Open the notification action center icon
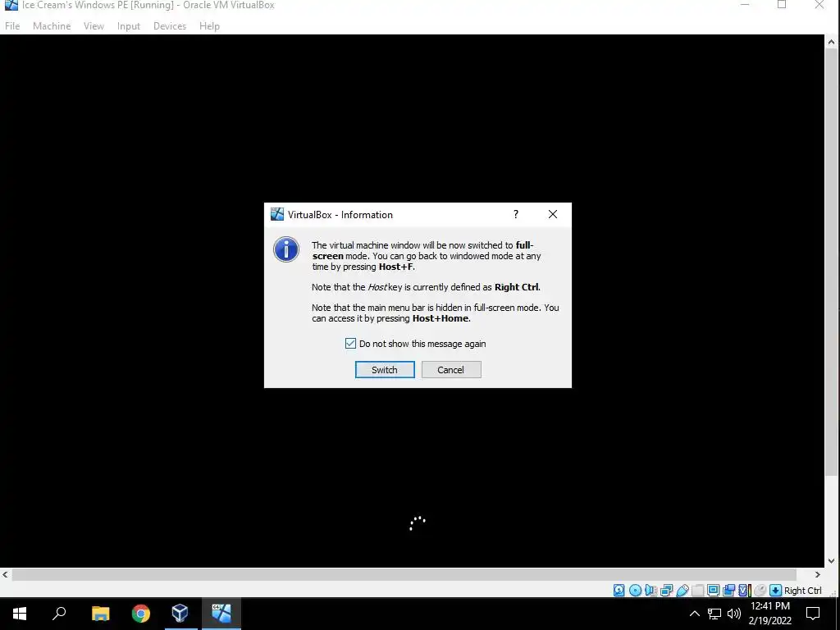The image size is (840, 630). point(813,614)
